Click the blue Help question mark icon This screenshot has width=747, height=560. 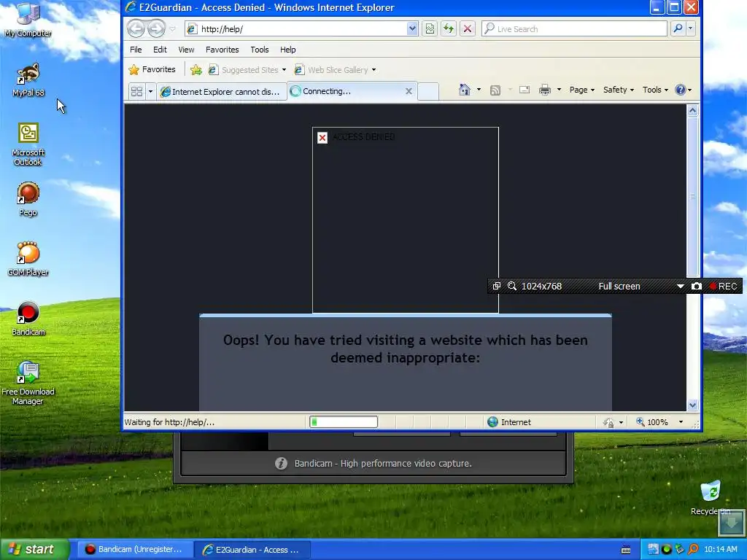click(x=681, y=90)
